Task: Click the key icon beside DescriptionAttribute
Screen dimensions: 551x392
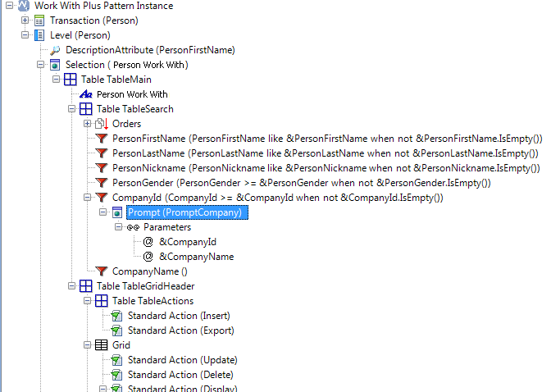Action: click(55, 50)
